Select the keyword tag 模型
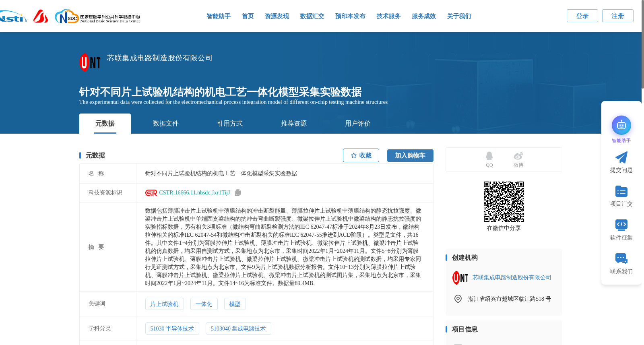This screenshot has height=345, width=644. (235, 304)
